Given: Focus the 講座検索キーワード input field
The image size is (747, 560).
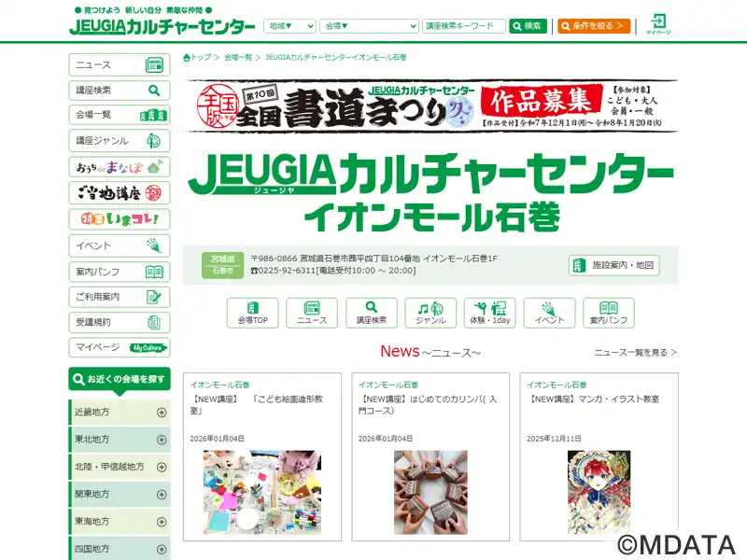Looking at the screenshot, I should [x=463, y=26].
